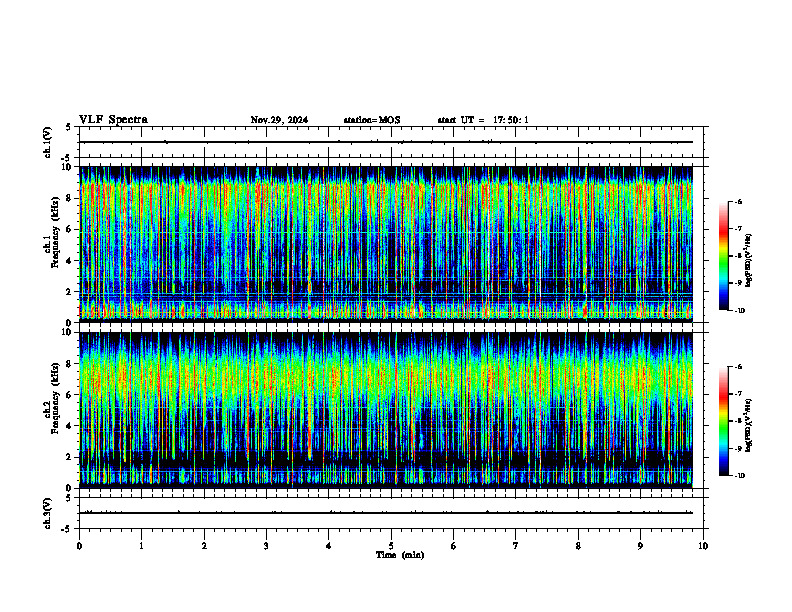
Task: Click the time axis tick label '3'
Action: tap(266, 546)
